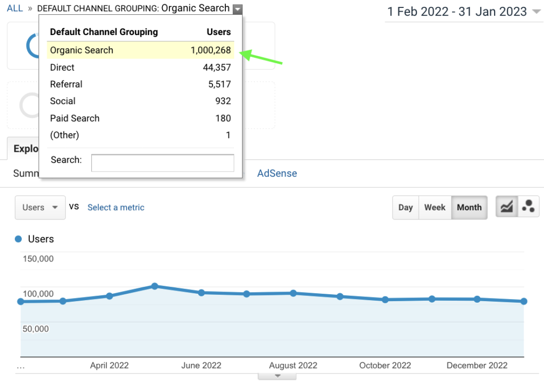This screenshot has height=392, width=544.
Task: Pick Paid Search from channel list
Action: (75, 118)
